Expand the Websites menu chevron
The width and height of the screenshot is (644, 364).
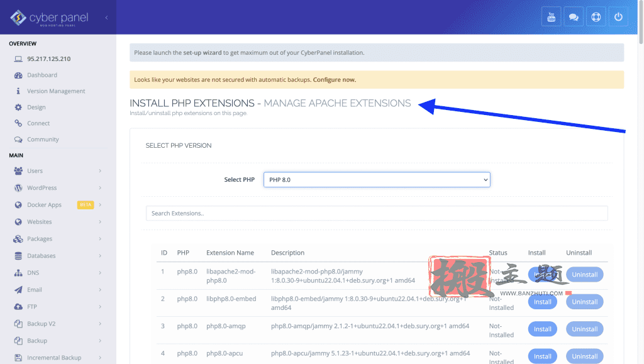[100, 222]
